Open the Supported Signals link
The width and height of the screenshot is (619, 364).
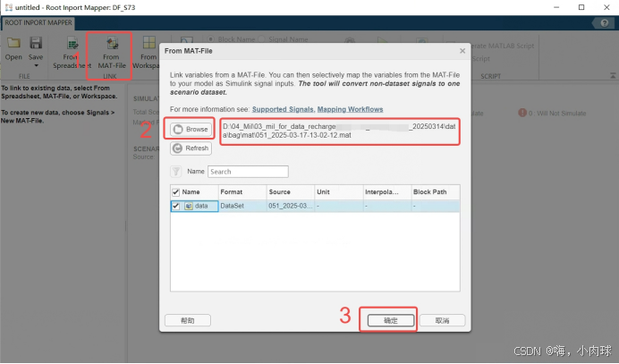tap(283, 109)
